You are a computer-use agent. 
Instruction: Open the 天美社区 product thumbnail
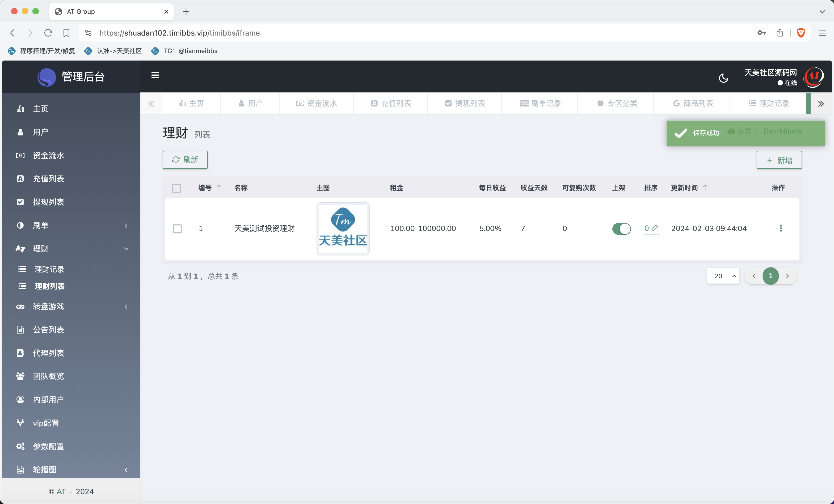(343, 229)
